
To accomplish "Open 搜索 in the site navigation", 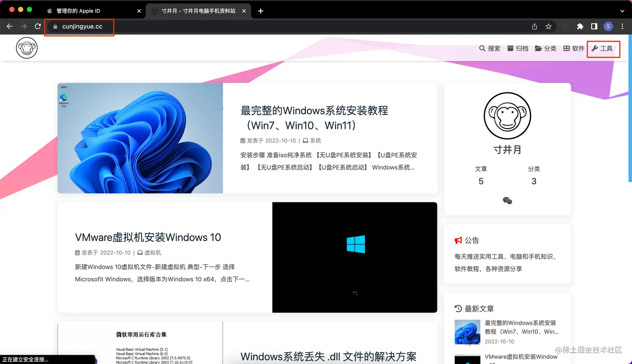I will pos(489,48).
